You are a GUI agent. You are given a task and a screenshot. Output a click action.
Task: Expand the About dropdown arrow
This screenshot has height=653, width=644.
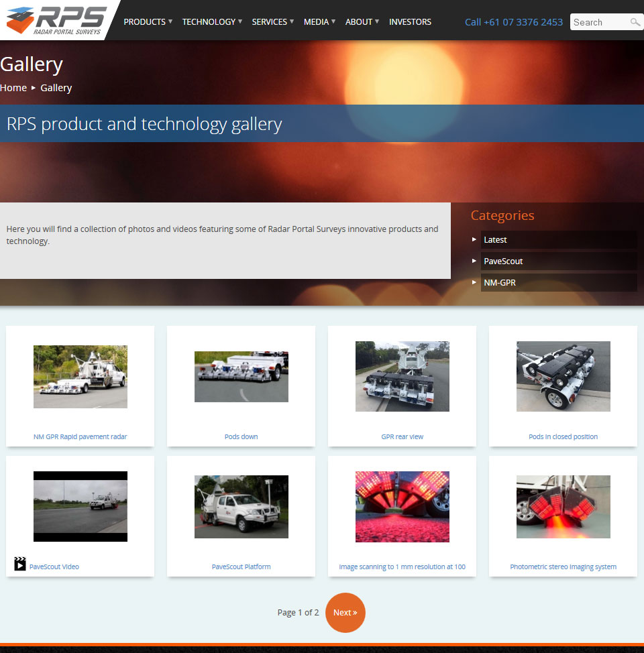[x=377, y=21]
